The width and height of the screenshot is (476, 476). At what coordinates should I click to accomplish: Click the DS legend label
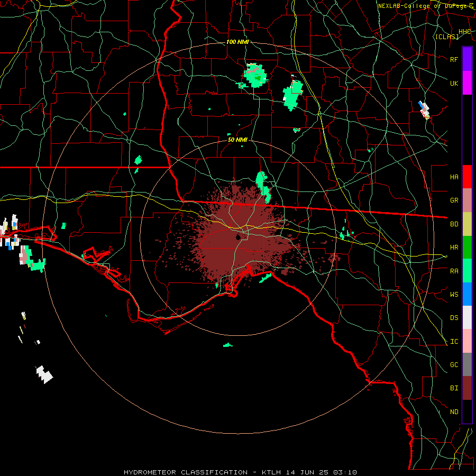coord(454,318)
